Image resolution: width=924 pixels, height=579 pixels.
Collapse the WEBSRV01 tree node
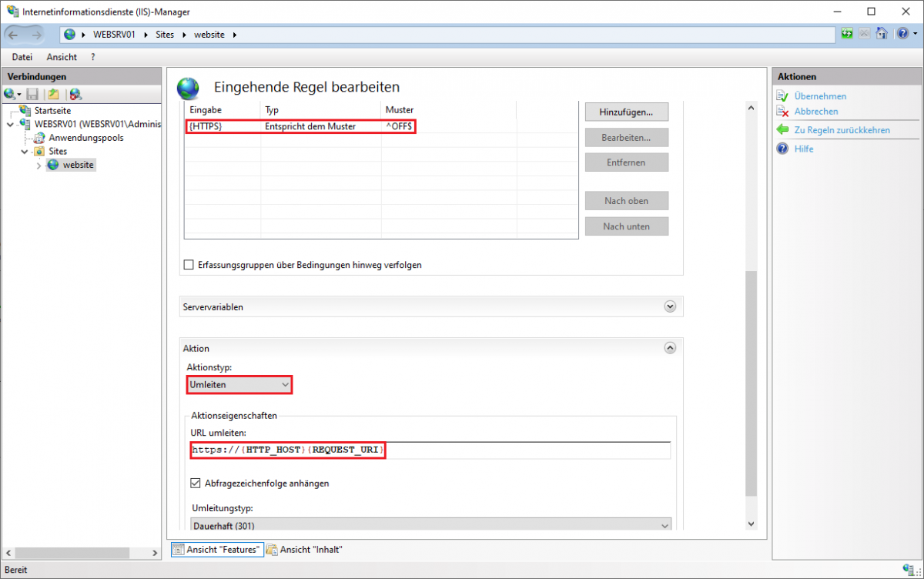10,124
